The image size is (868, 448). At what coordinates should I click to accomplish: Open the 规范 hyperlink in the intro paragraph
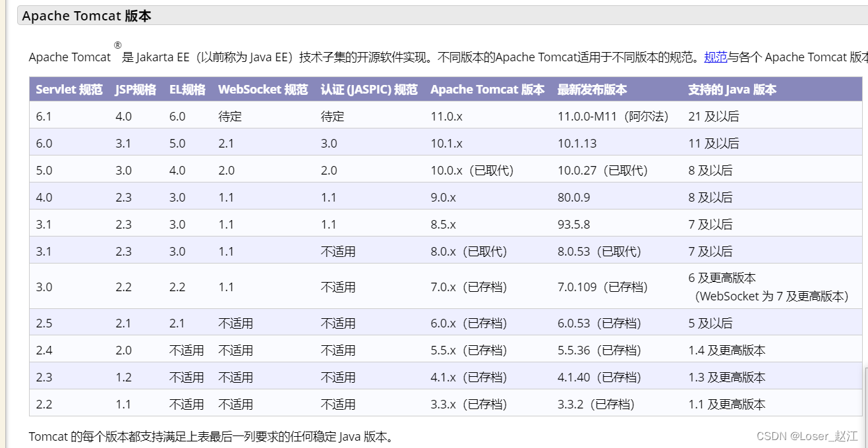coord(716,57)
